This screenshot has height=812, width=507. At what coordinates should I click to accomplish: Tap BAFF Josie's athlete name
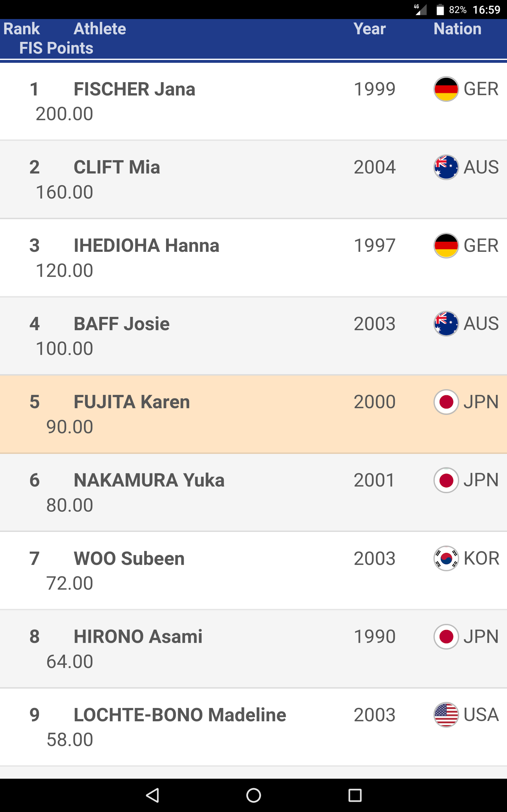(121, 324)
